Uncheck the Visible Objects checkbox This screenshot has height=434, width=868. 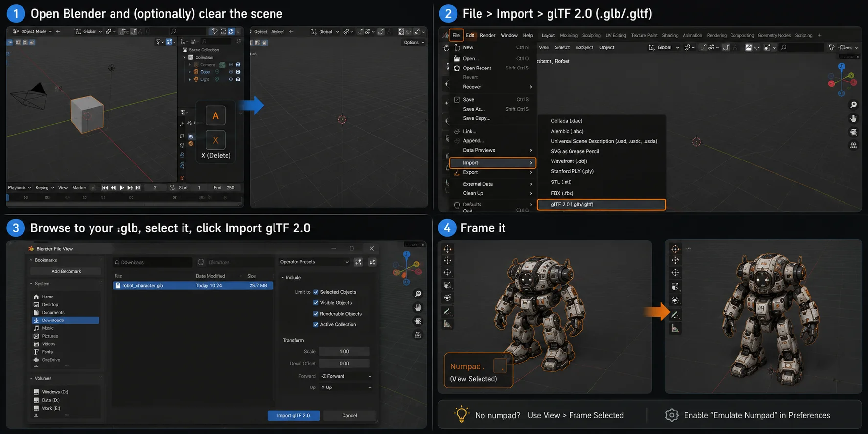tap(316, 303)
